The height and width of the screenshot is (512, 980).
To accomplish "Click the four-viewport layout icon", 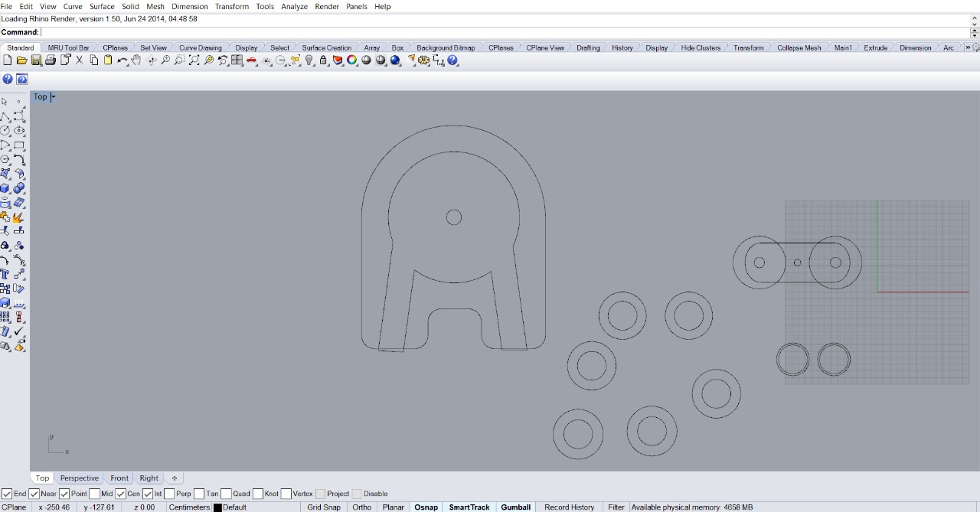I will coord(237,60).
